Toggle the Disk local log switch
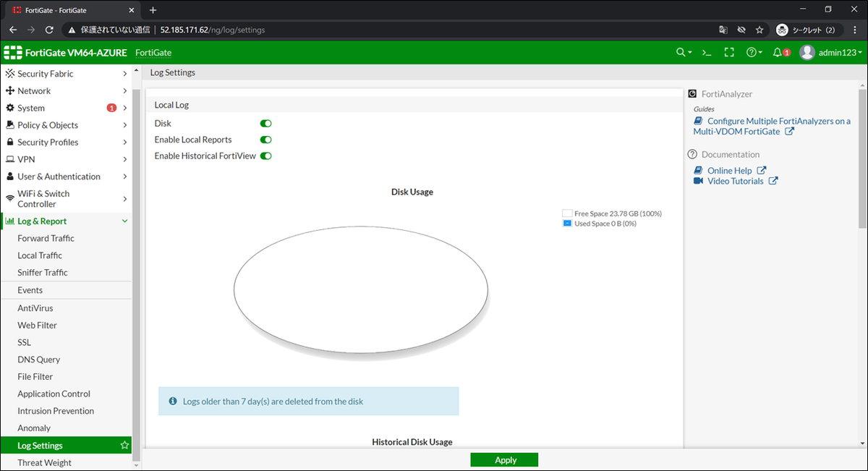Image resolution: width=868 pixels, height=471 pixels. click(x=265, y=124)
